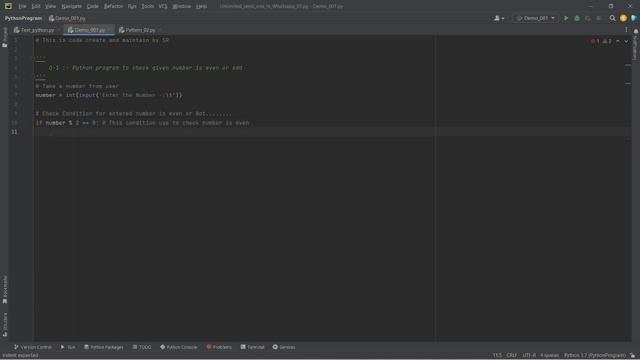Click cursor position 11:5 in status bar
The image size is (640, 360).
pyautogui.click(x=497, y=356)
